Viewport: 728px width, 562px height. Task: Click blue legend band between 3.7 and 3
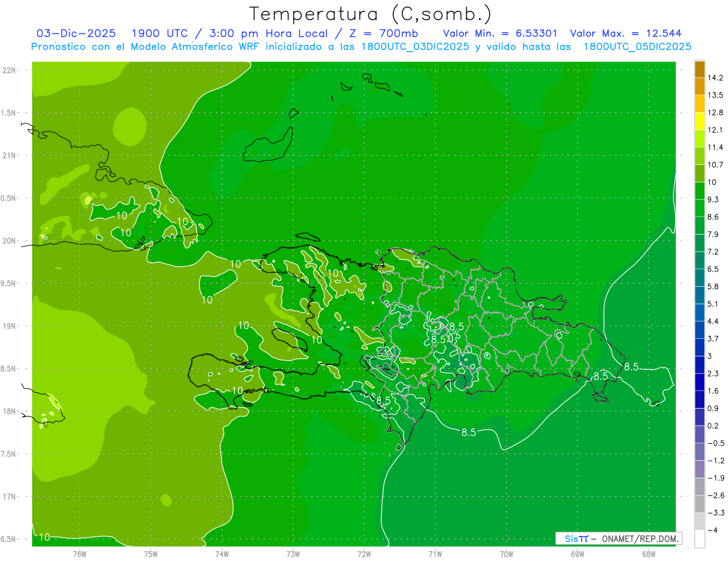(x=699, y=347)
